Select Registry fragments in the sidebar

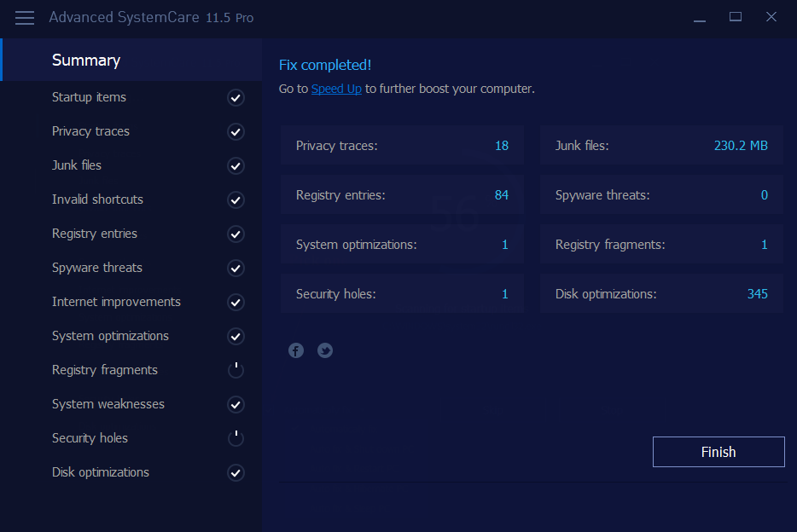[x=105, y=369]
